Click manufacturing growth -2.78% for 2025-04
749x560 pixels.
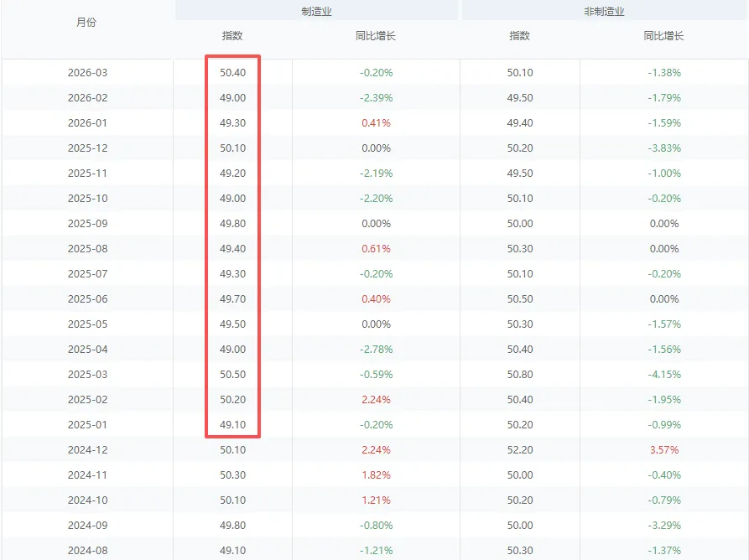pyautogui.click(x=376, y=350)
